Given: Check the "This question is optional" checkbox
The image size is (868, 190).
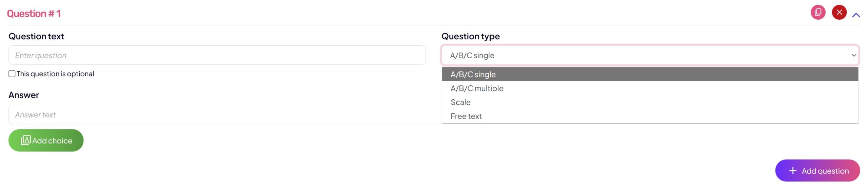Looking at the screenshot, I should [12, 74].
